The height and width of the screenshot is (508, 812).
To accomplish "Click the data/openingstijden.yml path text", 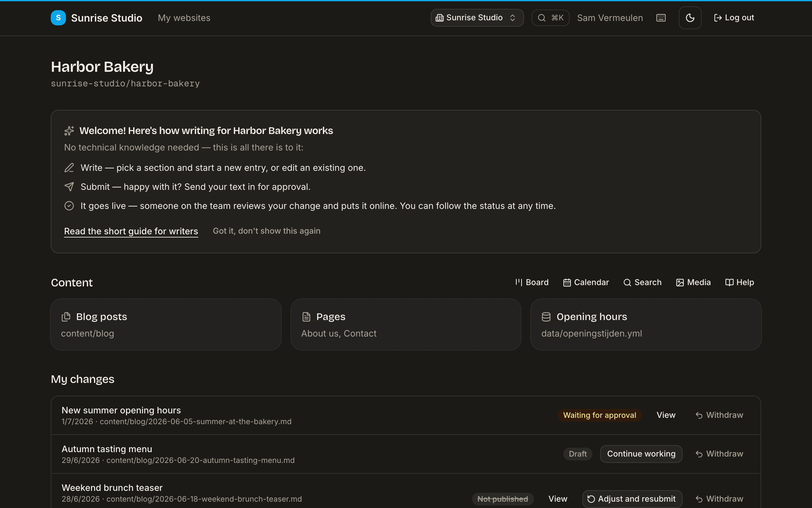I will click(x=591, y=333).
